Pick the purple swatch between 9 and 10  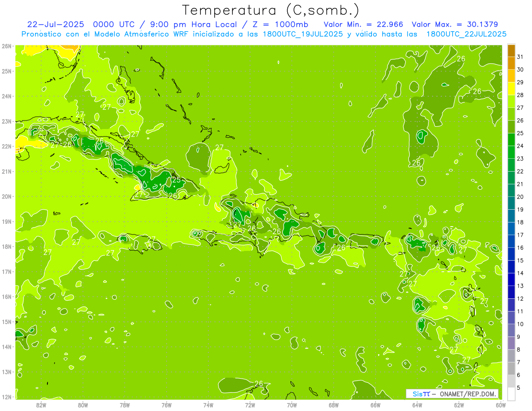coord(511,330)
